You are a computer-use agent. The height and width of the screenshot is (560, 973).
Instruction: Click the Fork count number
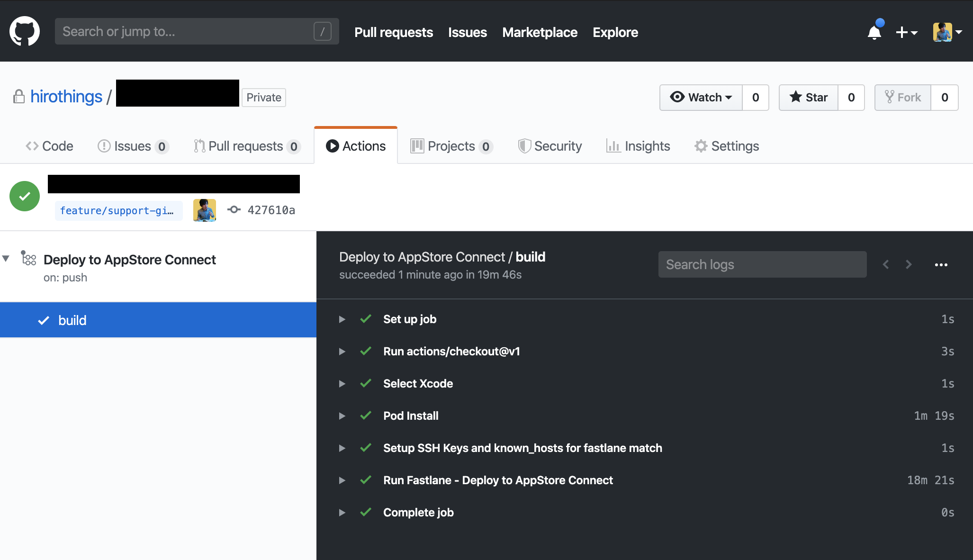(x=945, y=98)
